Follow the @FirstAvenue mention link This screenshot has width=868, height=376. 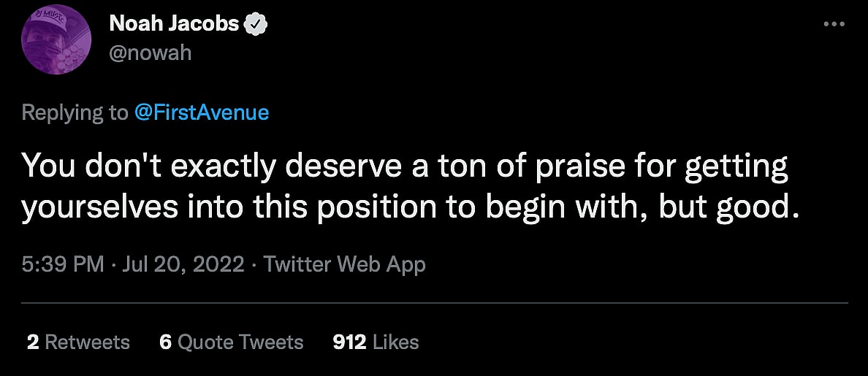pos(202,112)
